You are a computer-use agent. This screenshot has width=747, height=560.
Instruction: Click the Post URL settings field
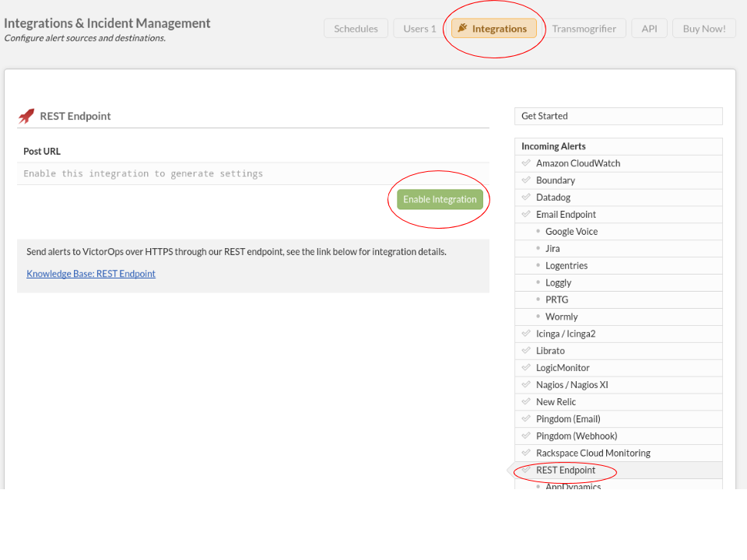coord(253,173)
